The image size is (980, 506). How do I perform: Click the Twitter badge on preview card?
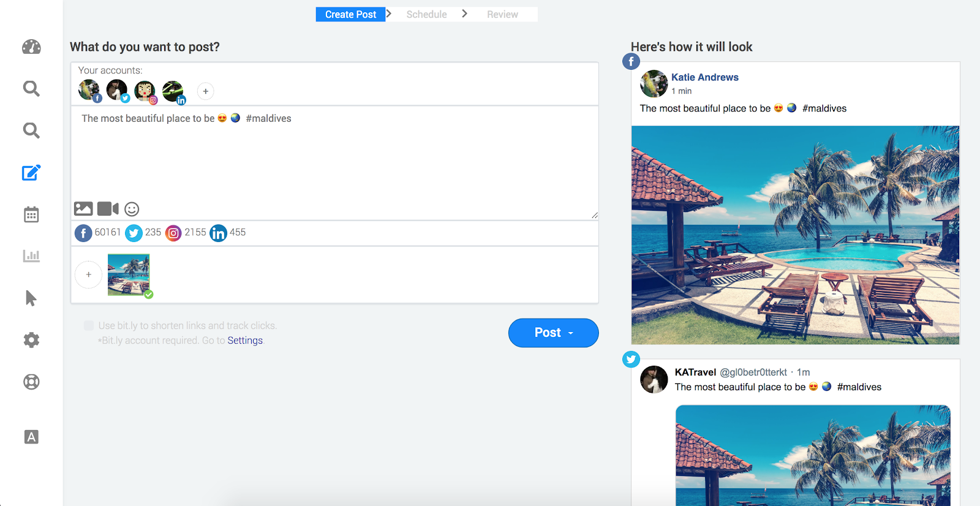point(631,359)
